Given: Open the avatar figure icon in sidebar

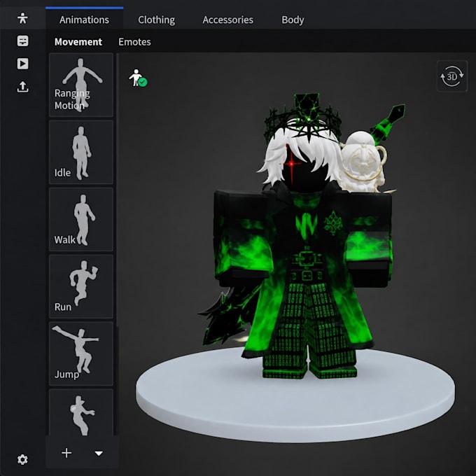Looking at the screenshot, I should 22,18.
